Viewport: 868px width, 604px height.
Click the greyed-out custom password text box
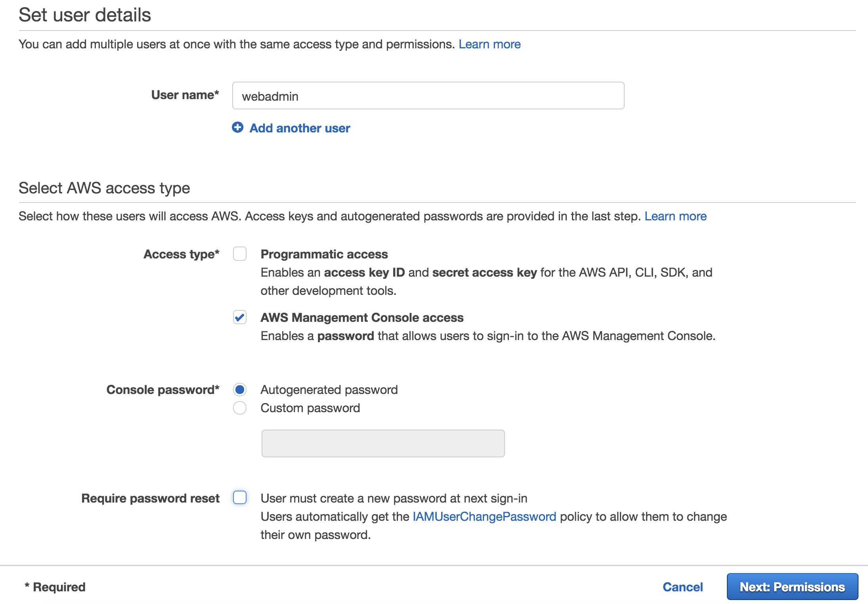coord(383,443)
